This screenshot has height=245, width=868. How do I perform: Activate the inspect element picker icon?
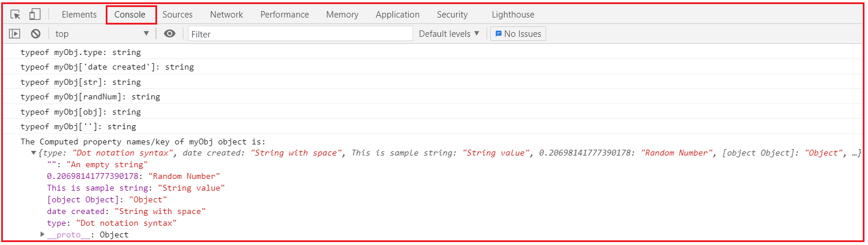[16, 14]
